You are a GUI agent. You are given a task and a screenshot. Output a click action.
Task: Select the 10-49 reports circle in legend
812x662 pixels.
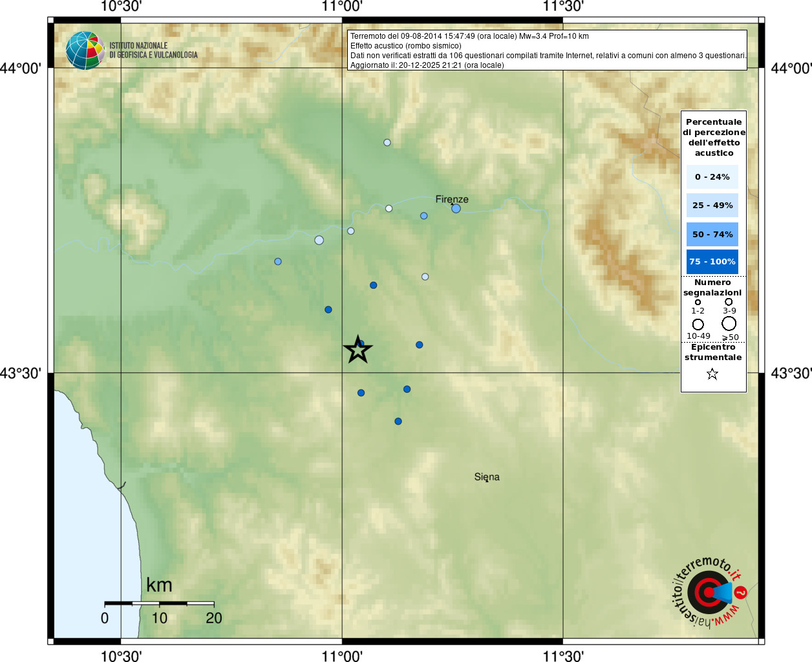(x=698, y=324)
